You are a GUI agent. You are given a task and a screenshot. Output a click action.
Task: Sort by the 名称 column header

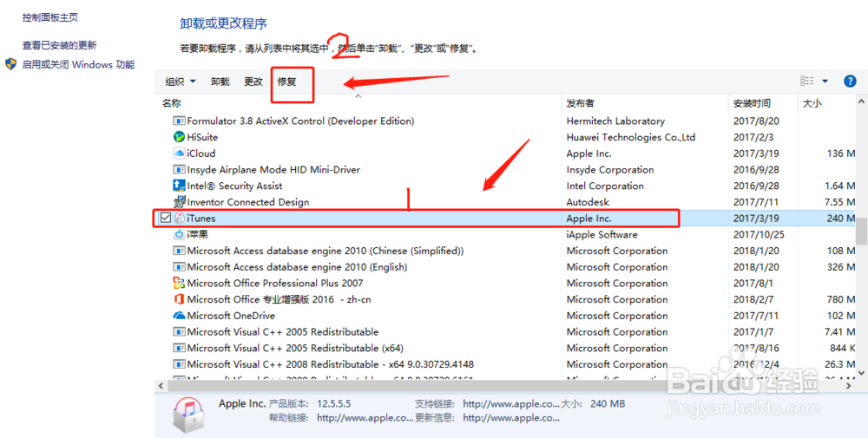172,103
